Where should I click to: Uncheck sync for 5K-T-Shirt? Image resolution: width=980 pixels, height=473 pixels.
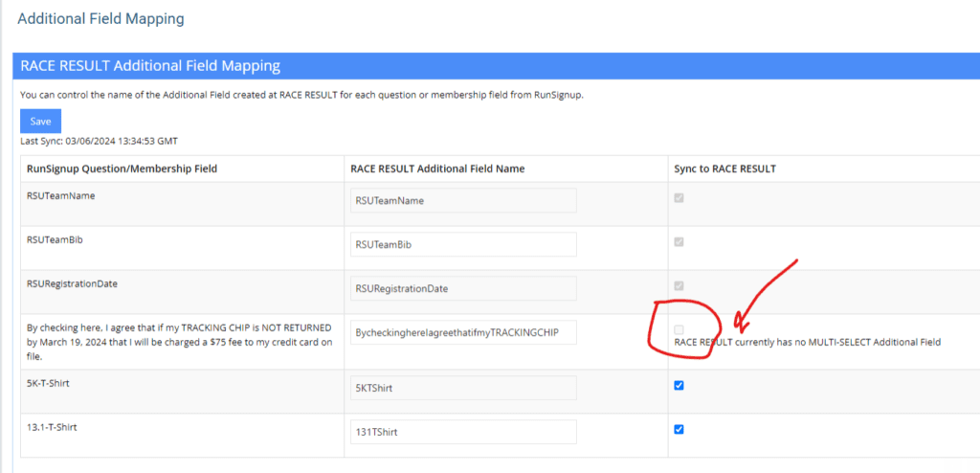pyautogui.click(x=679, y=386)
